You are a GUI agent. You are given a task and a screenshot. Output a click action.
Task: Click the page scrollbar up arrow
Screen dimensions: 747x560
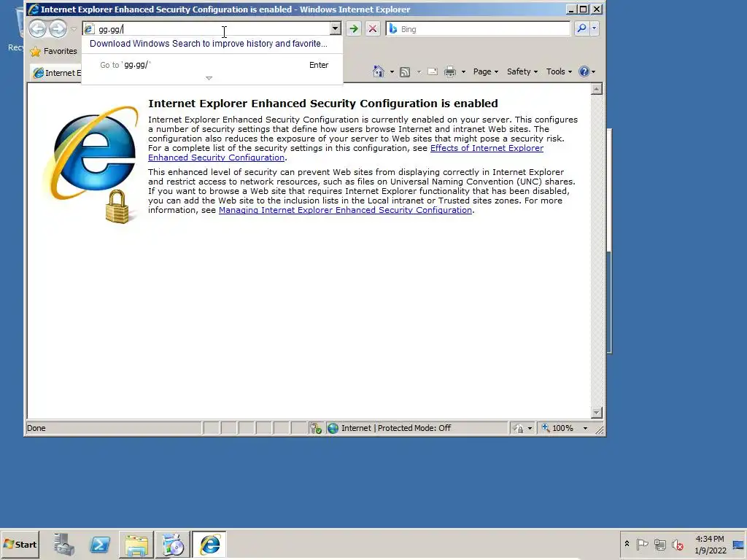tap(596, 89)
